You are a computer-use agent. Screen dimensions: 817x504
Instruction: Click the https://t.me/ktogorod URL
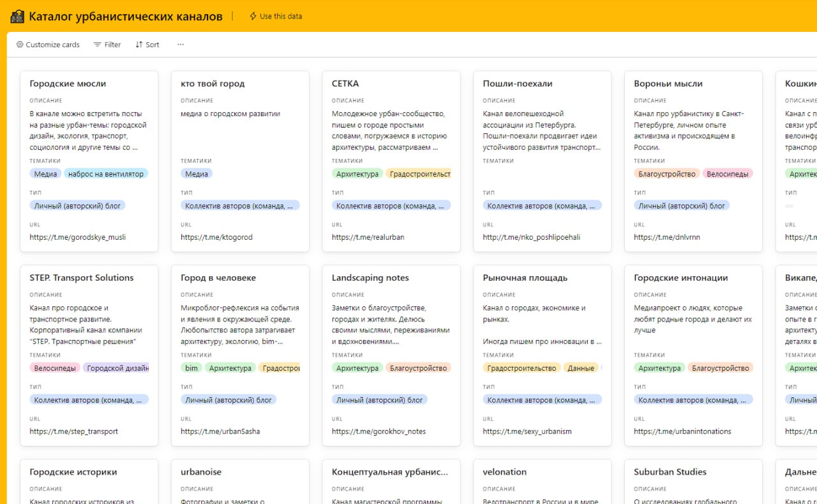(x=216, y=237)
